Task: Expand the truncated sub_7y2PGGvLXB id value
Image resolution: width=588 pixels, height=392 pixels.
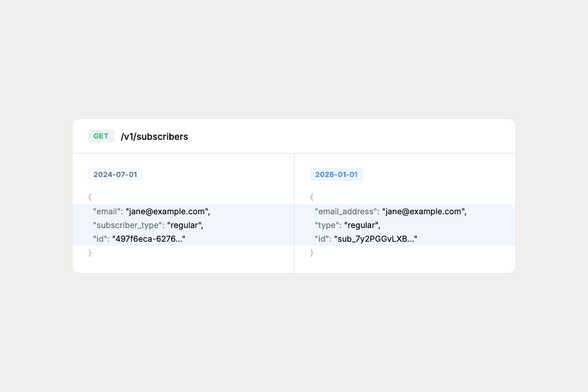Action: click(376, 238)
